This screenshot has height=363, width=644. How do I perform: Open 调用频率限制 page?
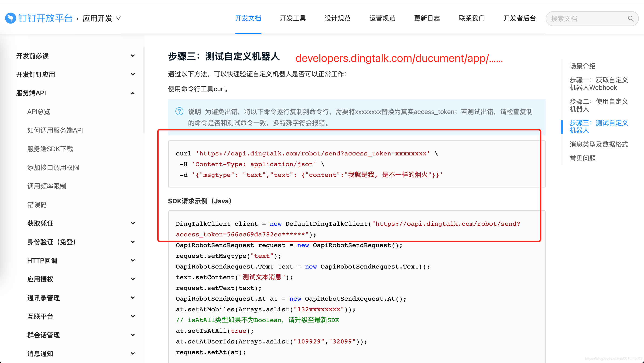[x=47, y=186]
